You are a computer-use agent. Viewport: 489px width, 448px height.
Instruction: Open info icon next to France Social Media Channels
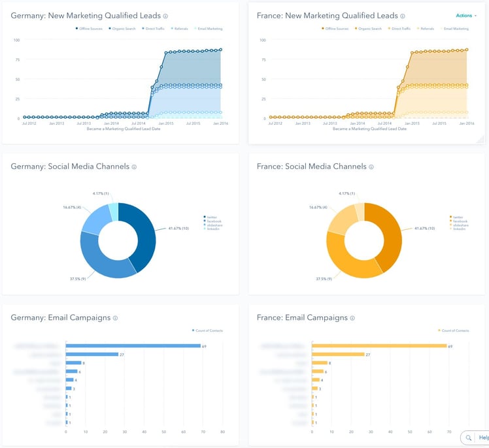click(x=371, y=167)
